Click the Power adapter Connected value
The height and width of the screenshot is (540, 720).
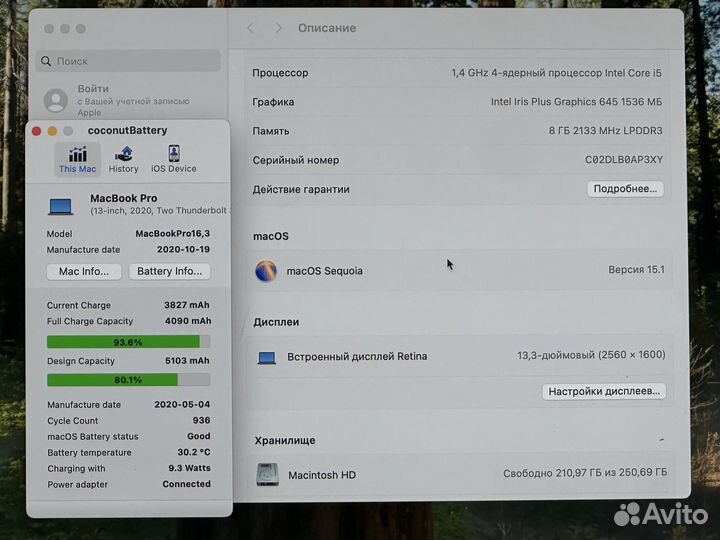coord(186,484)
